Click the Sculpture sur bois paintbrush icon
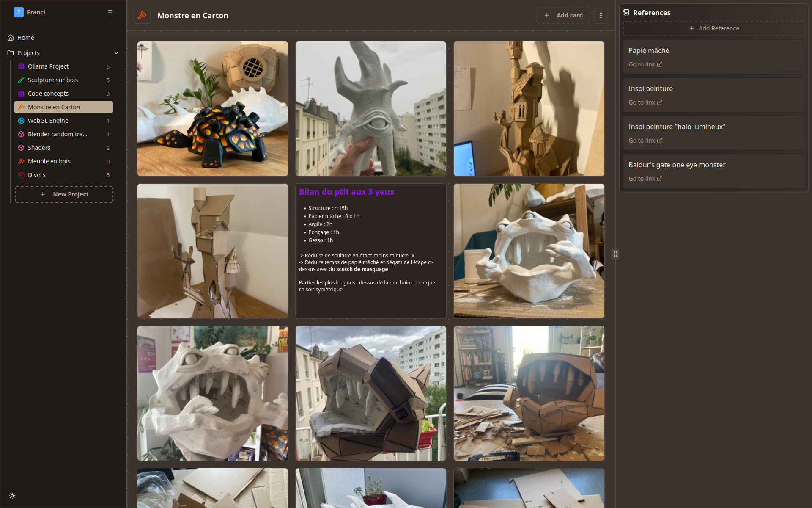Screen dimensions: 812x508 click(x=21, y=80)
